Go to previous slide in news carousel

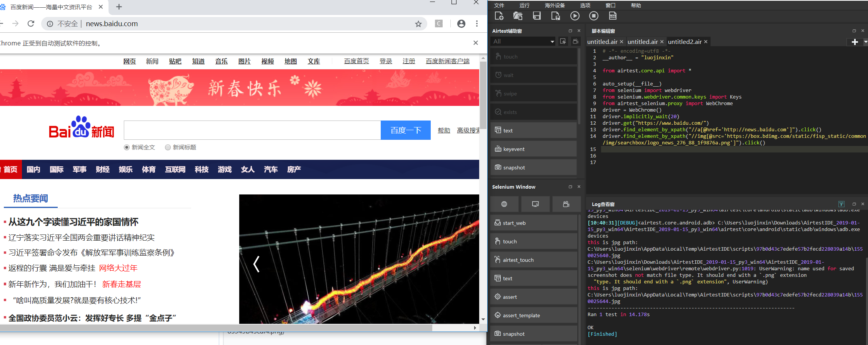point(257,264)
